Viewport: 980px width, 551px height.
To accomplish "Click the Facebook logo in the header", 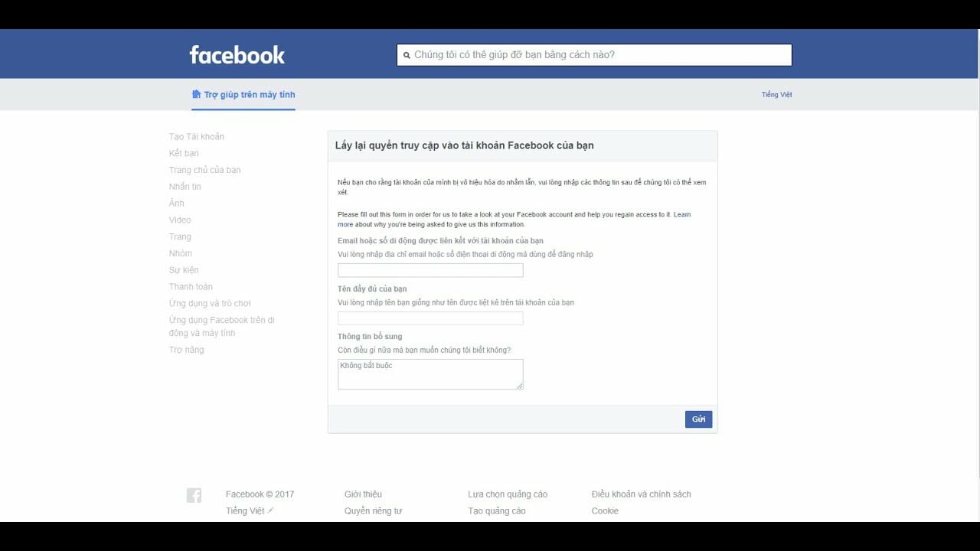I will pyautogui.click(x=237, y=55).
